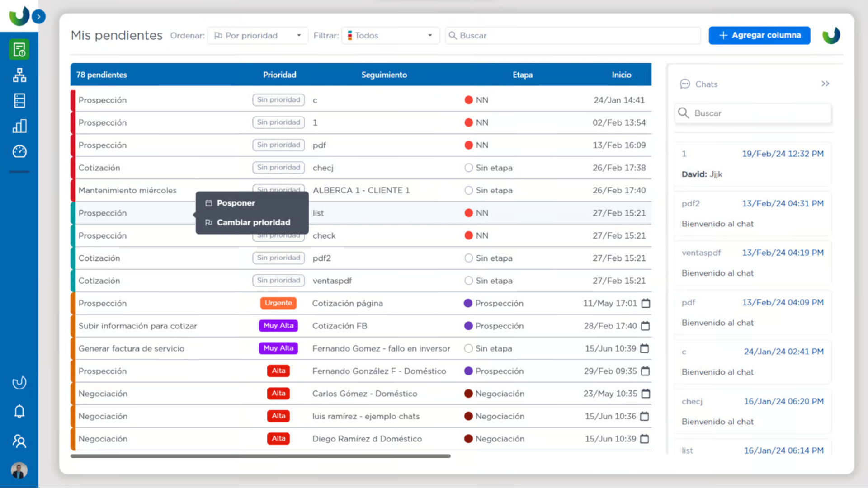Sort by the Inicio column header
This screenshot has width=868, height=488.
622,75
